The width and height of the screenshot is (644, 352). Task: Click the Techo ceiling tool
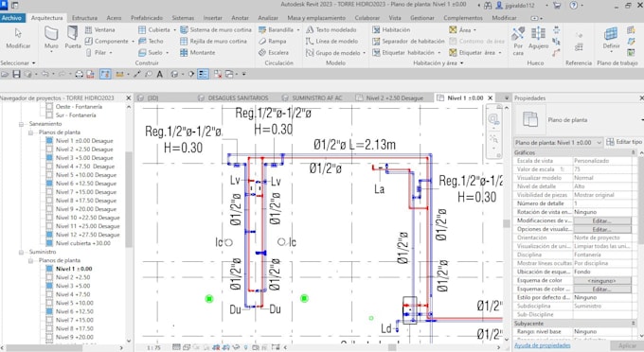[x=152, y=41]
